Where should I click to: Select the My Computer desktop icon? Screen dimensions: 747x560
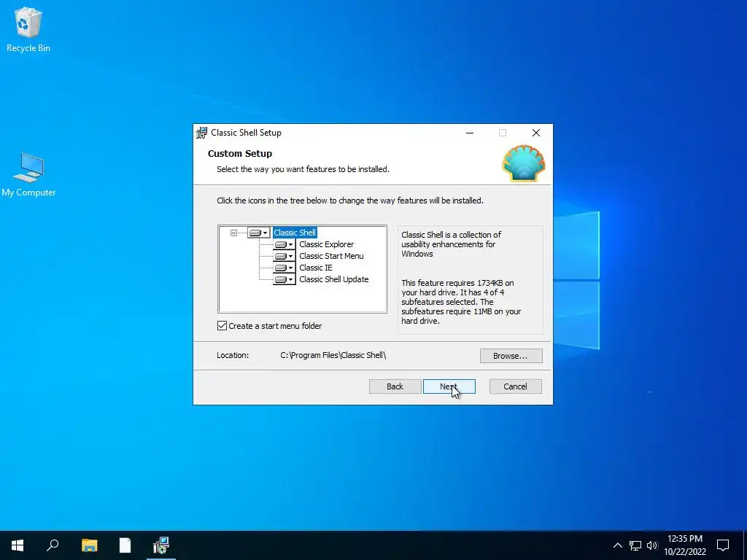click(x=28, y=175)
